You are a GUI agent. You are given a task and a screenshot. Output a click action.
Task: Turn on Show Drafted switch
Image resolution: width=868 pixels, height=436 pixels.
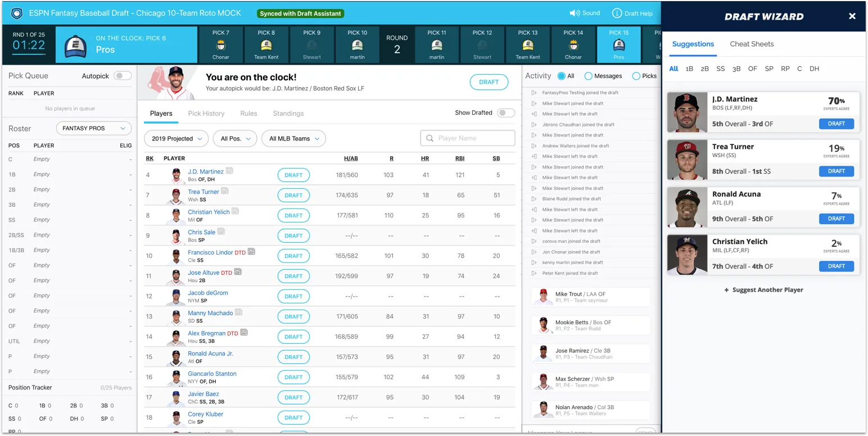505,113
